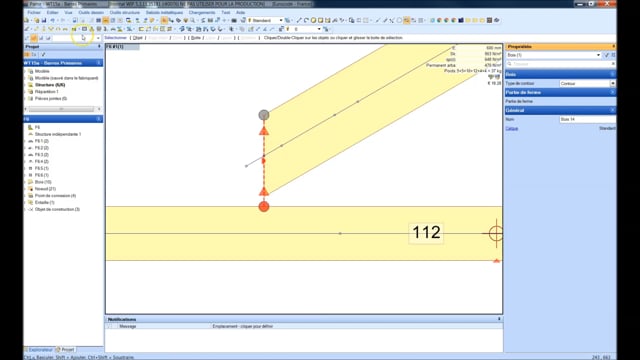Open the Outils structure menu

pos(124,12)
